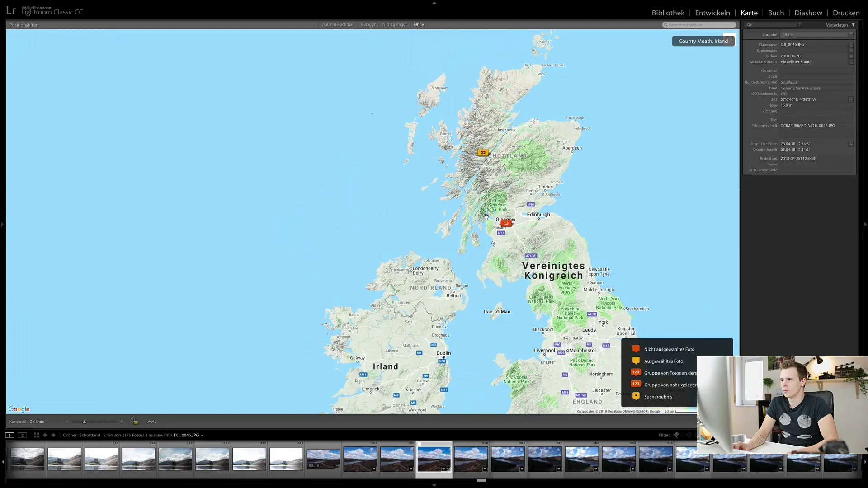
Task: Click GPS value 57°6'46" N 4°59'3" W
Action: click(798, 99)
